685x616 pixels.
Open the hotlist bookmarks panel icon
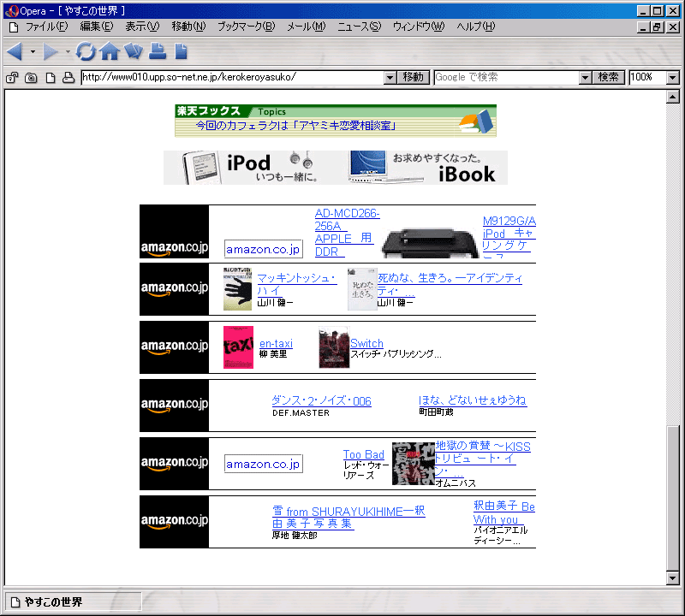pyautogui.click(x=134, y=51)
